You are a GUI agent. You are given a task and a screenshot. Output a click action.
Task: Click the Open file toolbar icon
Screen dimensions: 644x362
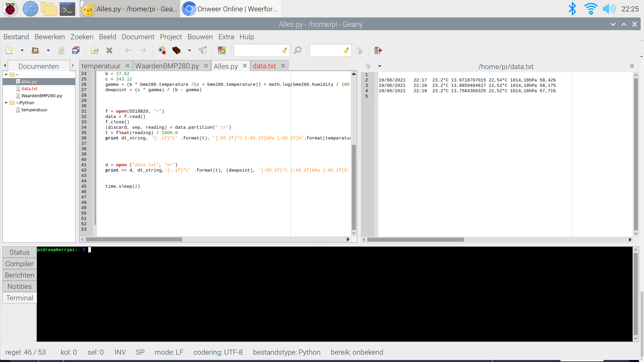coord(35,50)
